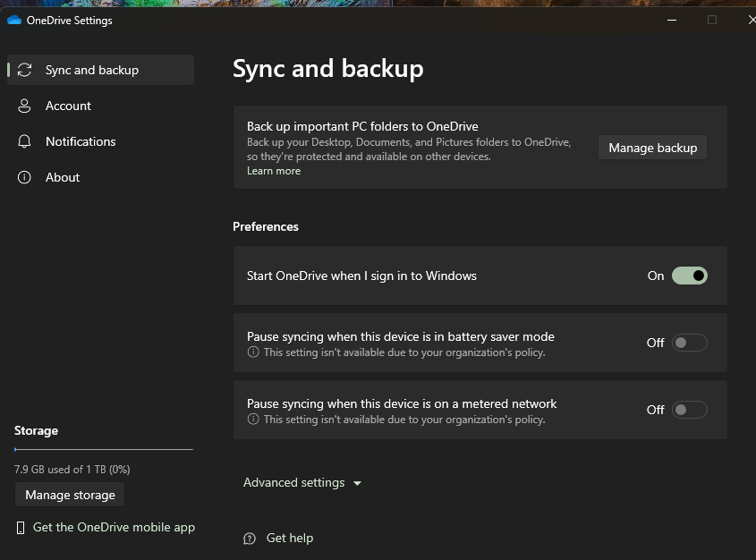756x560 pixels.
Task: Expand the Advanced settings section
Action: 294,483
